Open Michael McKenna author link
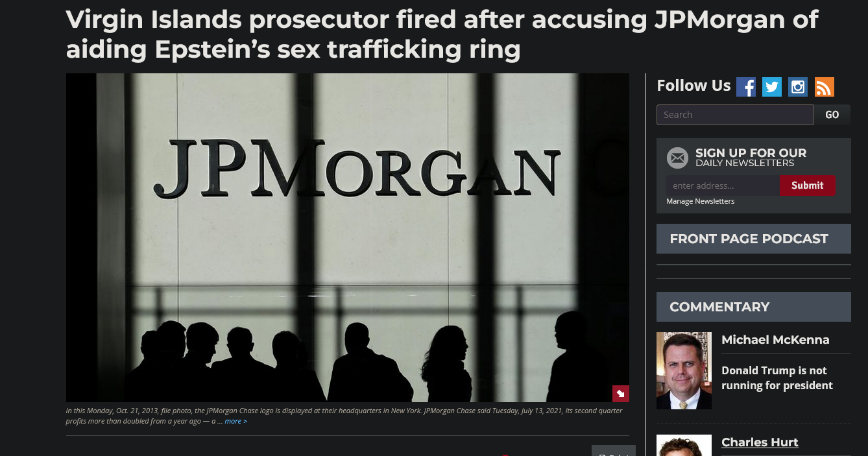The height and width of the screenshot is (456, 868). (x=775, y=340)
